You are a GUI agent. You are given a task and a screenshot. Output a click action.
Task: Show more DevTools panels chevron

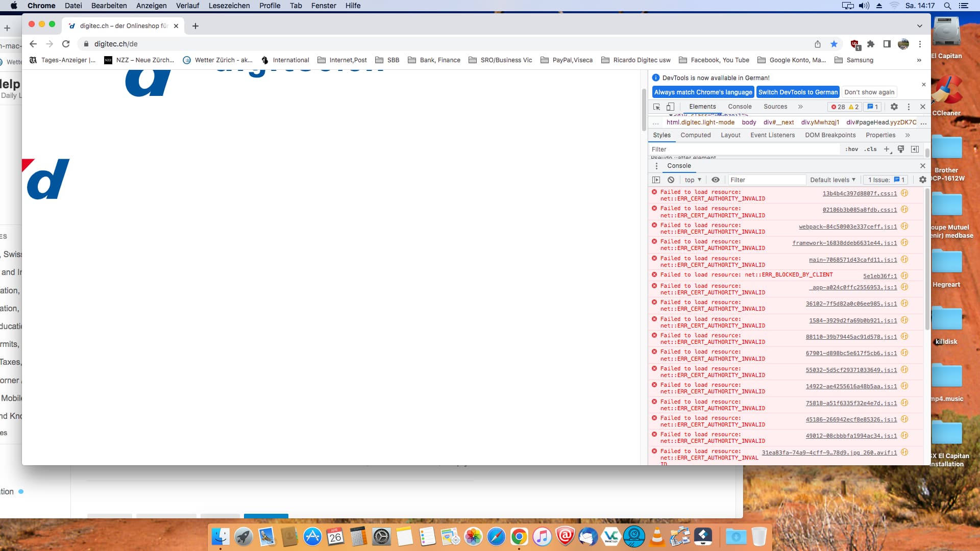(800, 107)
